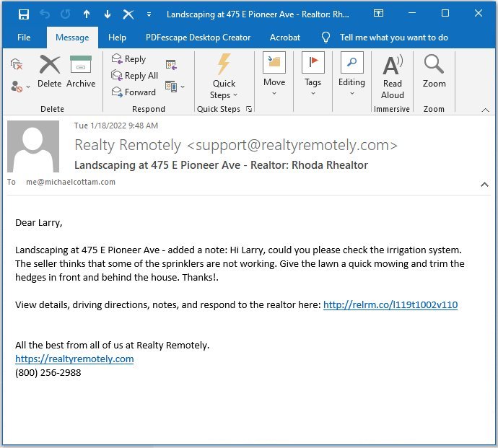
Task: Open the Quick Steps dialog launcher
Action: point(249,109)
